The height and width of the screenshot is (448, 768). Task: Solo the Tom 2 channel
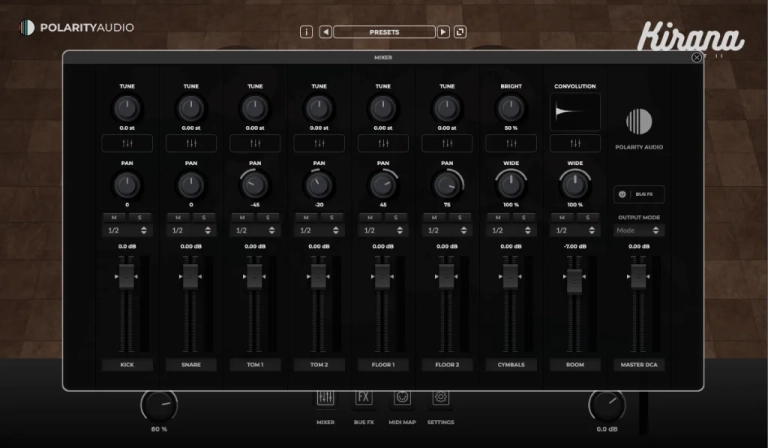332,217
